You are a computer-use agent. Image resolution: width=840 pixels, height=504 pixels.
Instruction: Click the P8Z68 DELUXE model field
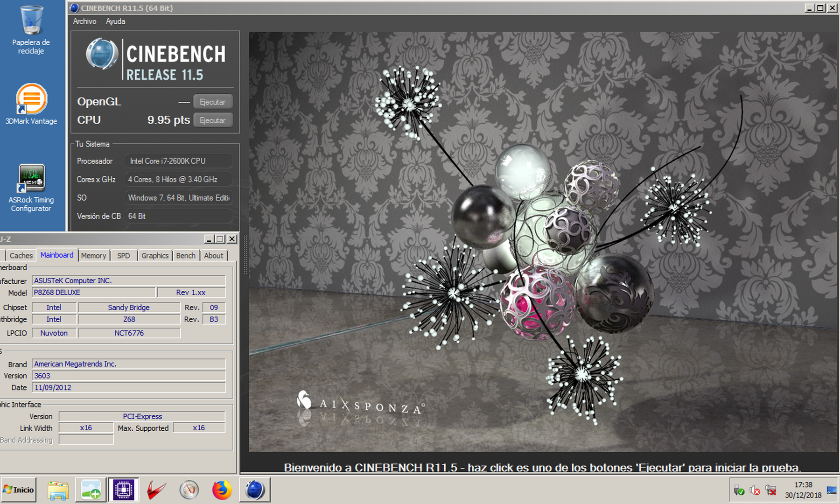click(93, 293)
